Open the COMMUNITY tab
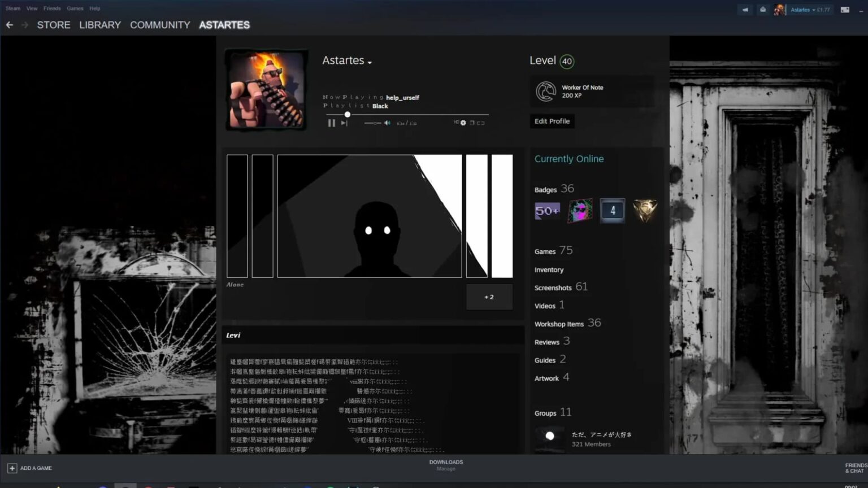The image size is (868, 488). tap(160, 25)
